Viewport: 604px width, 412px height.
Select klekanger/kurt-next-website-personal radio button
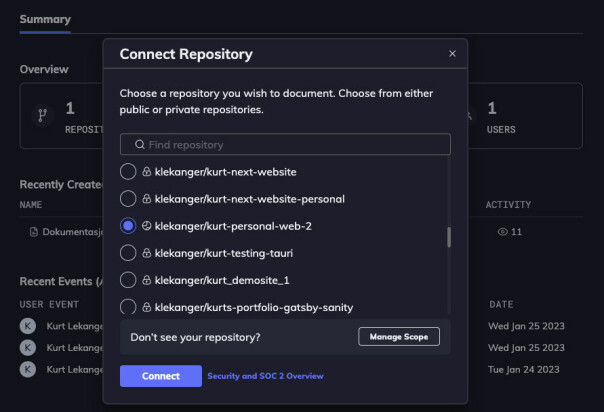128,199
